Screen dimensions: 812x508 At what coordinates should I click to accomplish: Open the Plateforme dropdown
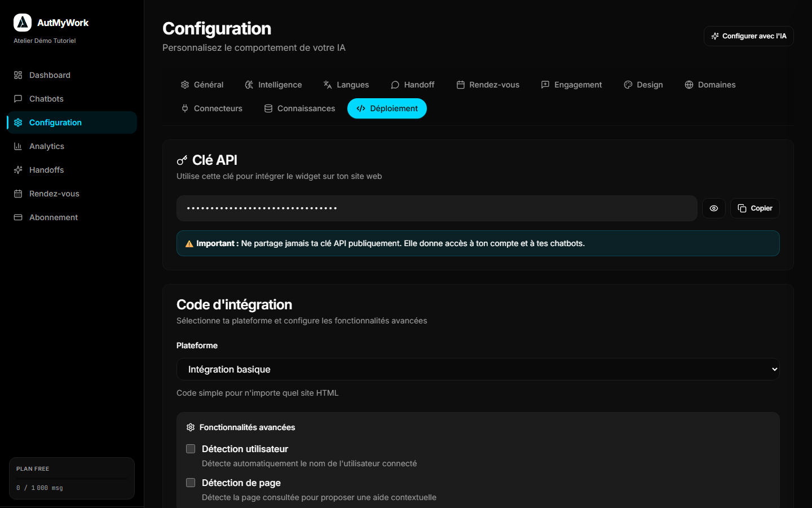click(x=478, y=369)
